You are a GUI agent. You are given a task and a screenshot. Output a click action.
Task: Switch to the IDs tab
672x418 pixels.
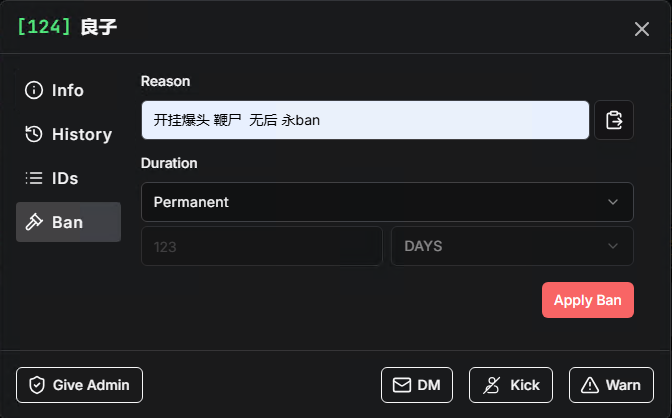tap(65, 178)
